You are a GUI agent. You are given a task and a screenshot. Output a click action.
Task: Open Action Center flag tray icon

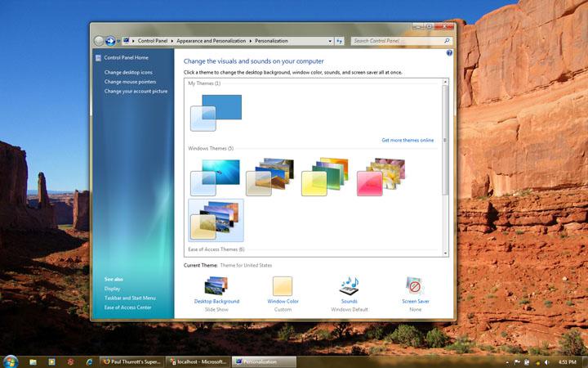tap(518, 362)
